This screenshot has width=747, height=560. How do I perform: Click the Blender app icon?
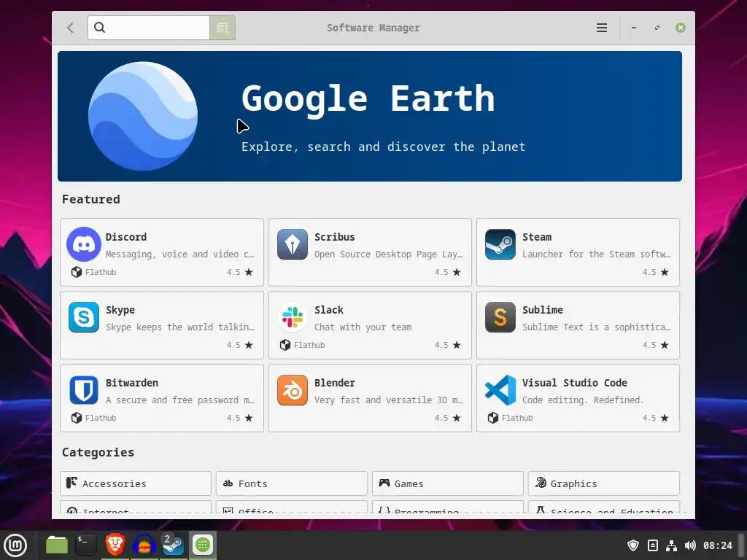(x=292, y=390)
